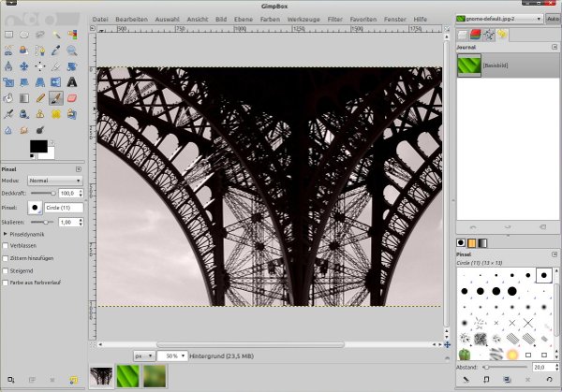Toggle the Zittern hinzufügen option
562x392 pixels.
coord(6,257)
